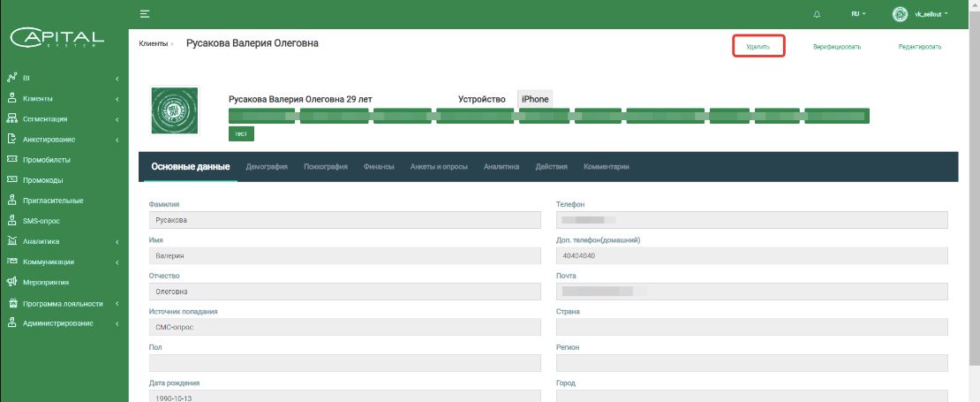Click the Промобилеты ticket icon
This screenshot has height=402, width=980.
tap(12, 160)
